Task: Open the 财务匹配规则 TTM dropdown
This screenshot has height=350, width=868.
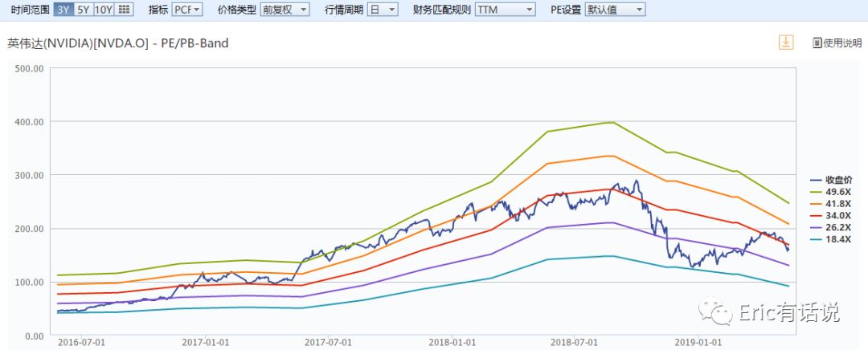Action: coord(505,10)
